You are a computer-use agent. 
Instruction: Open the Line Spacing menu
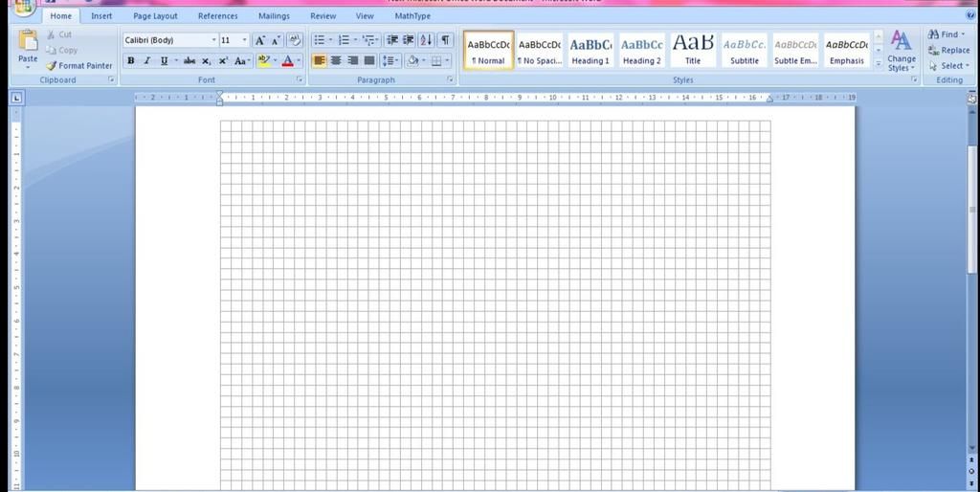390,60
